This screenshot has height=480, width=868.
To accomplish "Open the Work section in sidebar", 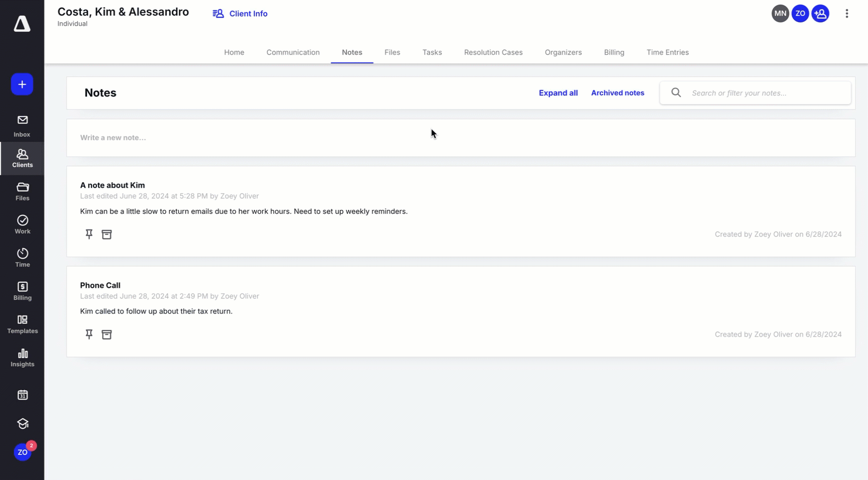I will click(22, 224).
